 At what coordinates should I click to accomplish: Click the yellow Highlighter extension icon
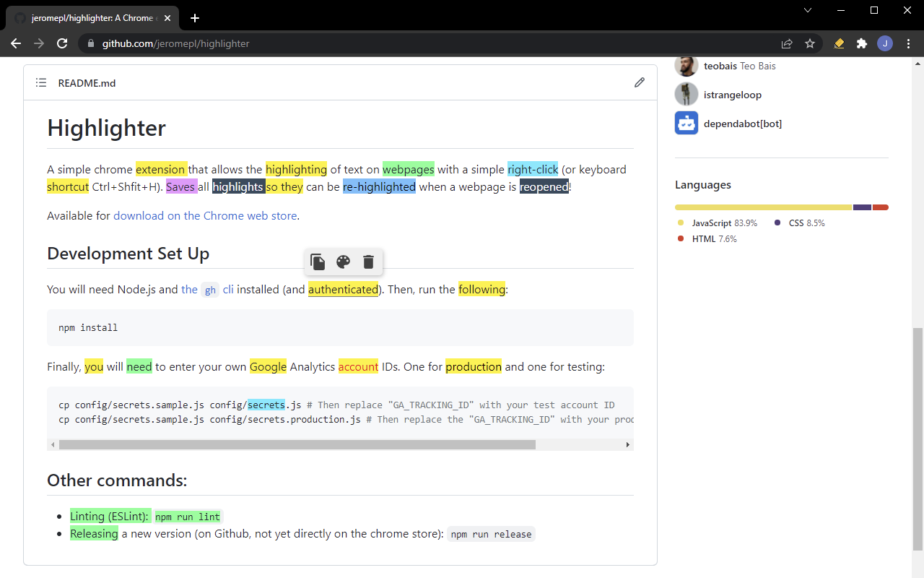(x=839, y=43)
